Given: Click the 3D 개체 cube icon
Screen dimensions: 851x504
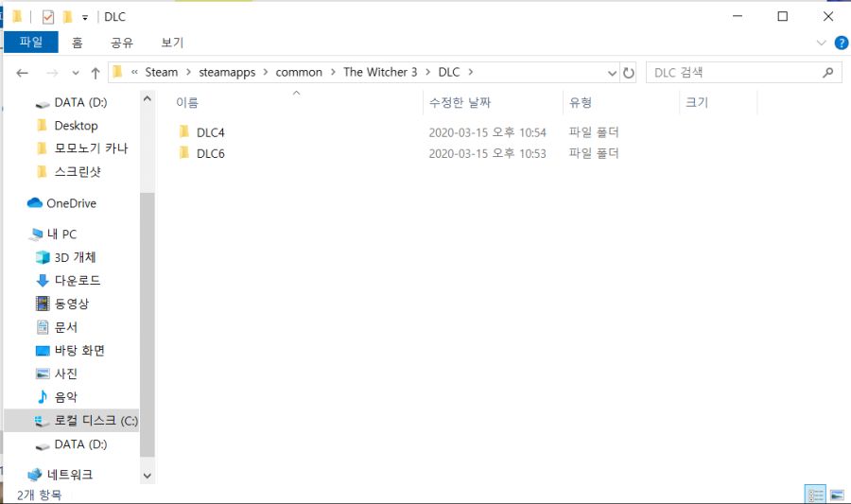Looking at the screenshot, I should coord(43,257).
